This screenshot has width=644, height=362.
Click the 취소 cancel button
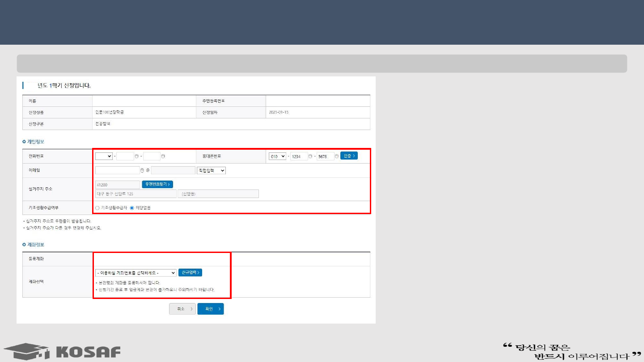pos(182,309)
